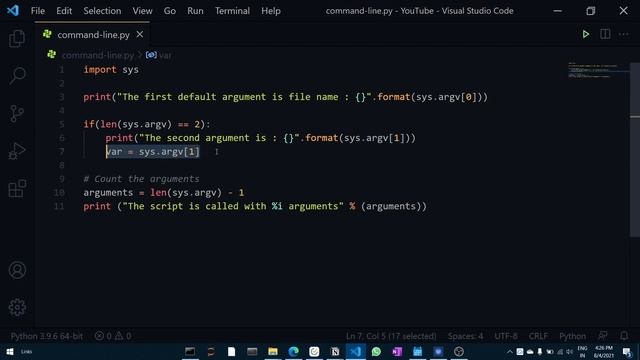Viewport: 640px width, 360px height.
Task: Click the editor vertical scrollbar
Action: (x=635, y=149)
